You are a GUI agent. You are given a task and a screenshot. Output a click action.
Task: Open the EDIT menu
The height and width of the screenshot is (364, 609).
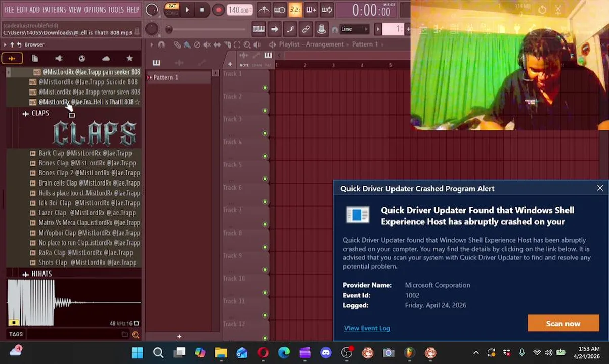(22, 10)
